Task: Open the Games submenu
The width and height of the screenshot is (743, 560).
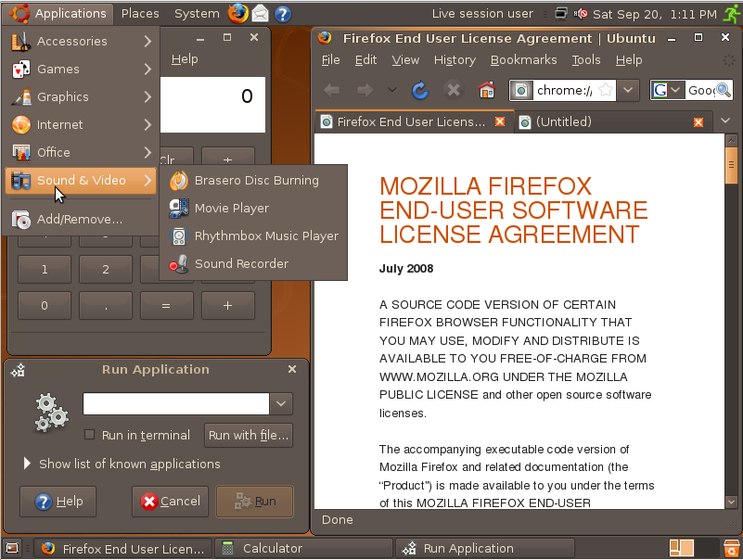Action: 81,70
